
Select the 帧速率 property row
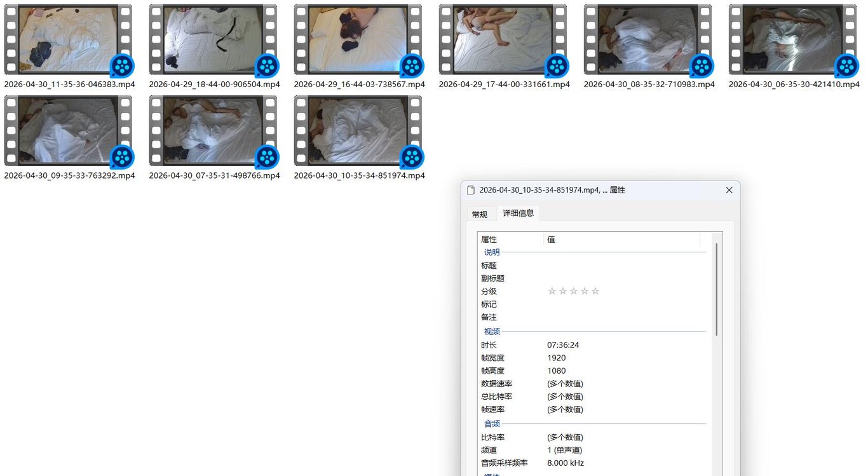595,409
